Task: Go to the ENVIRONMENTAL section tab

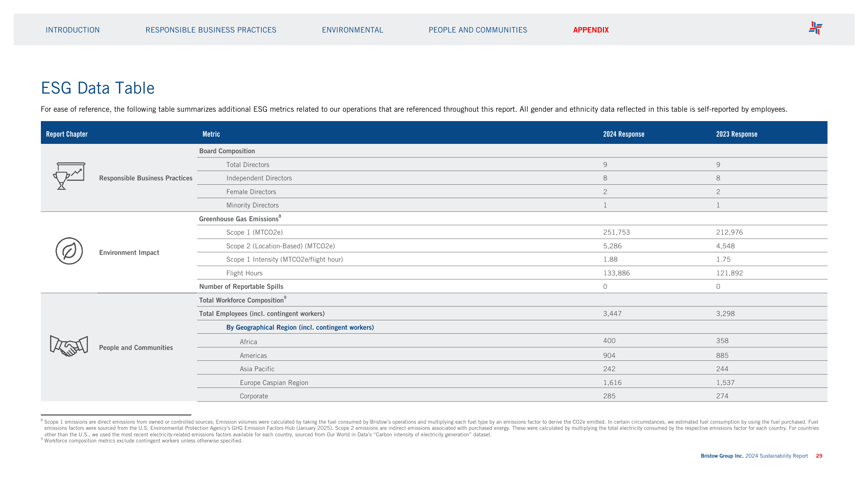Action: [x=353, y=30]
